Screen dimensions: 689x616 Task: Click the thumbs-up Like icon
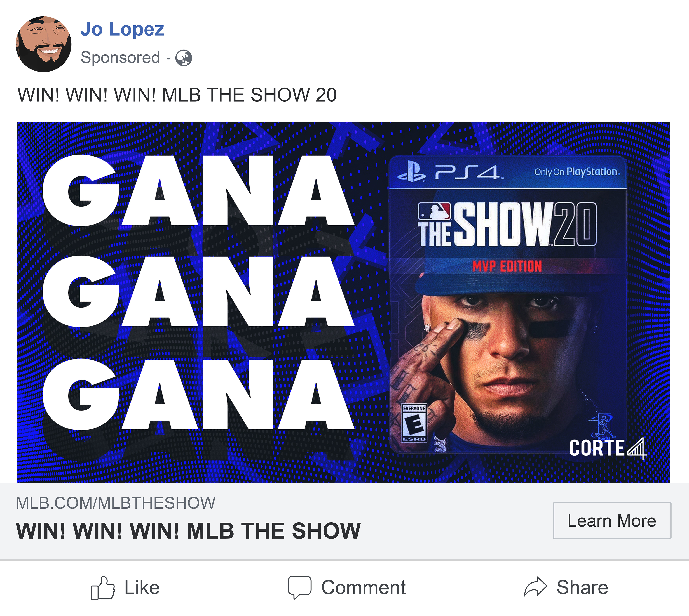click(x=103, y=588)
